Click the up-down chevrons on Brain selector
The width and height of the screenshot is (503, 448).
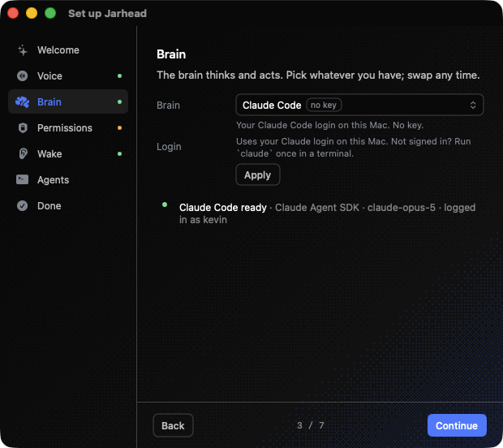click(x=473, y=105)
